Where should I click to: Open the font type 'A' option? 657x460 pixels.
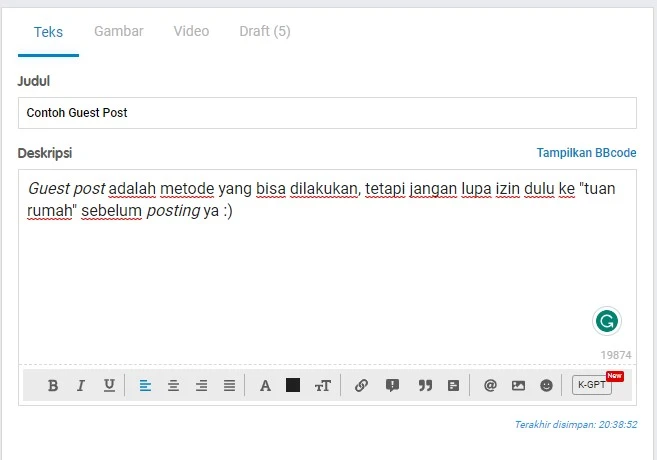[x=265, y=385]
